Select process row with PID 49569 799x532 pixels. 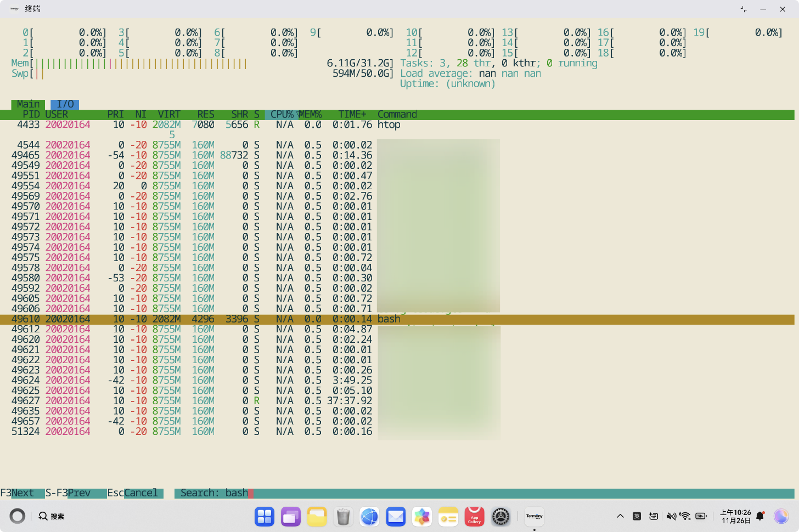click(x=397, y=196)
